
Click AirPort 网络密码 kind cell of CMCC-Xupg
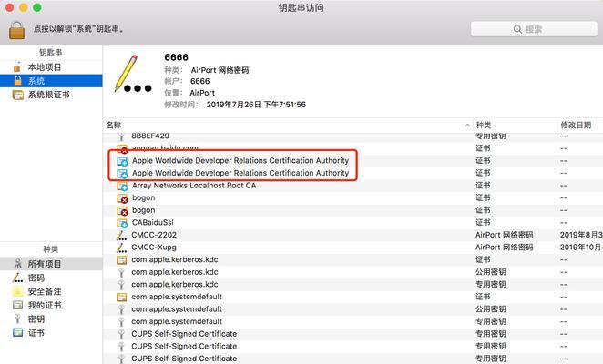[x=504, y=248]
